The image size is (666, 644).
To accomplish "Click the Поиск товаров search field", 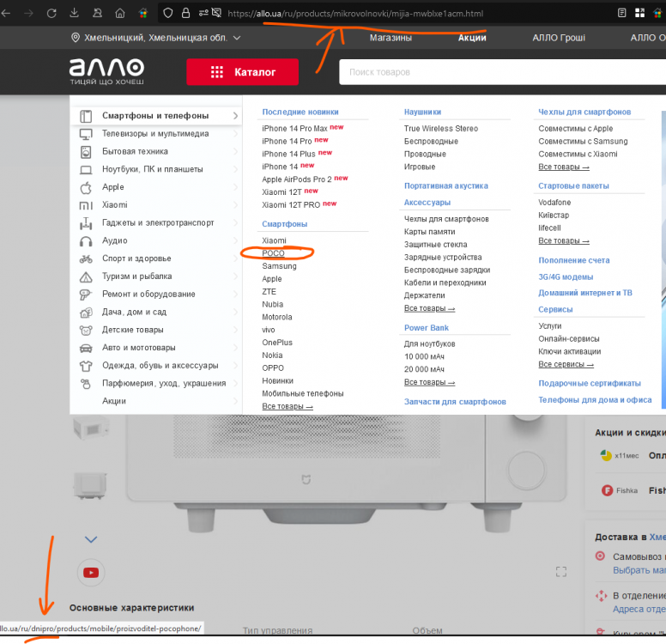I will pyautogui.click(x=498, y=72).
